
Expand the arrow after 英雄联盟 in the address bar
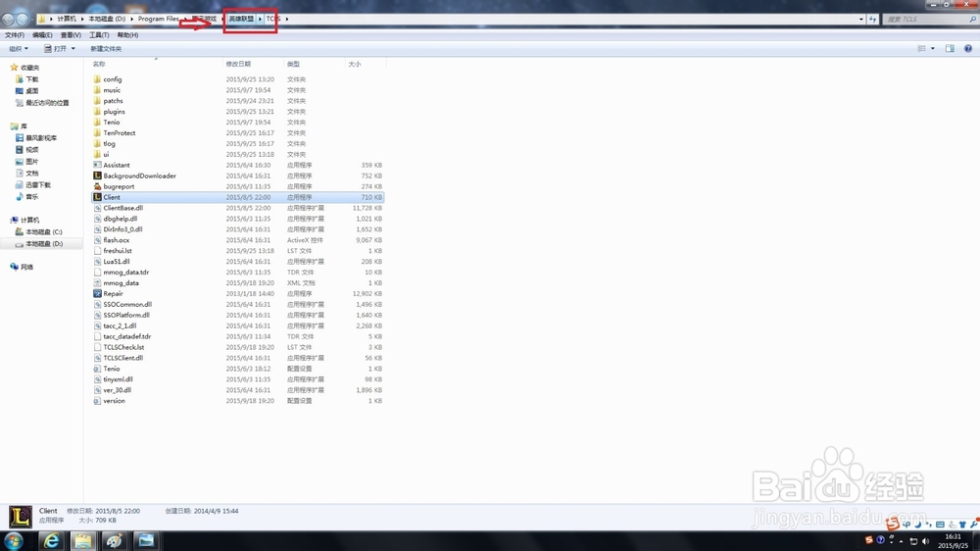[x=260, y=19]
